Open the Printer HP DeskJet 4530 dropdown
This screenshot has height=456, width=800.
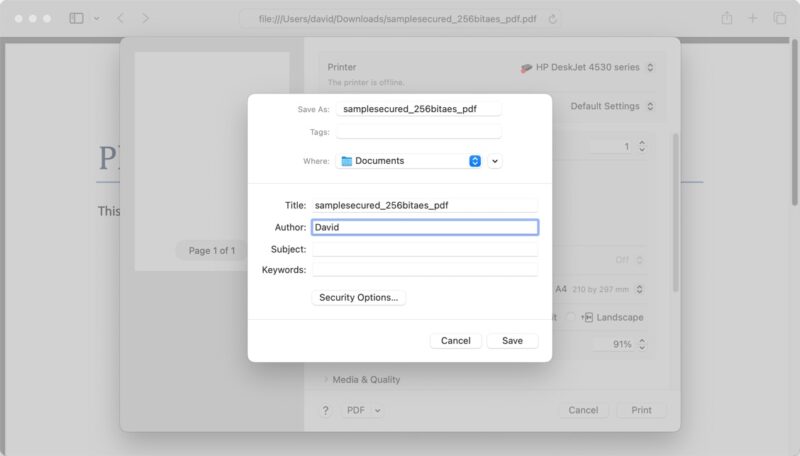(x=587, y=67)
